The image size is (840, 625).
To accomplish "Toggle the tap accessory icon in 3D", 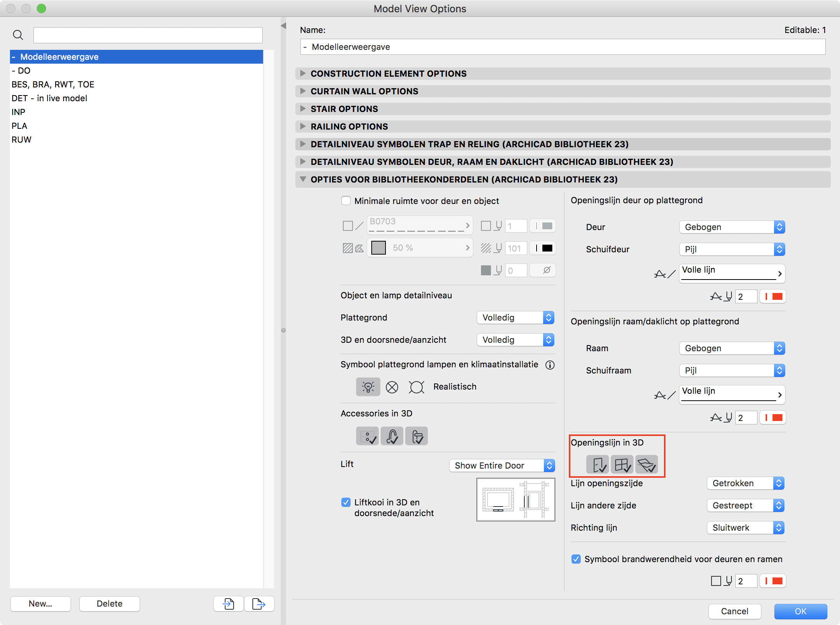I will (x=392, y=436).
